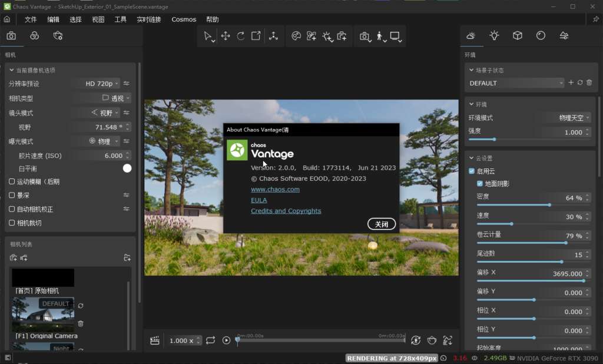This screenshot has width=603, height=364.
Task: Open the Objects cube tab
Action: point(517,36)
